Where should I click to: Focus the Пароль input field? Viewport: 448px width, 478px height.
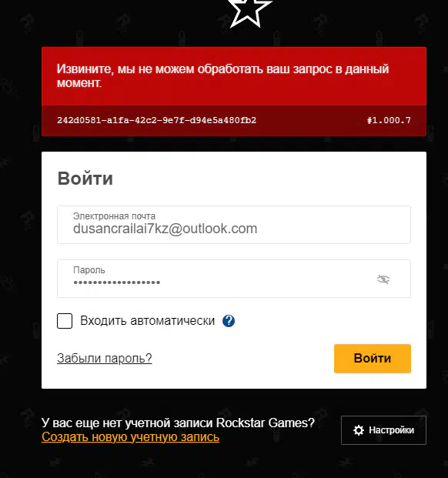click(x=234, y=279)
